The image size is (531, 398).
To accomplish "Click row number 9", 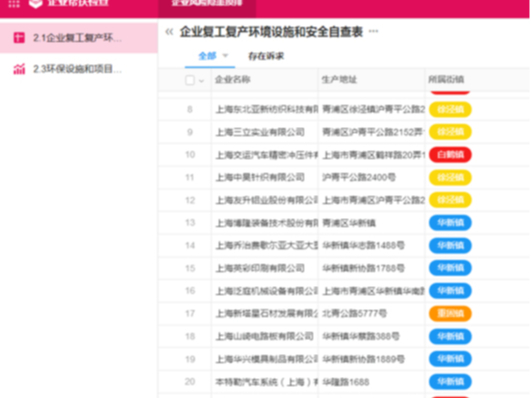I will pyautogui.click(x=190, y=132).
